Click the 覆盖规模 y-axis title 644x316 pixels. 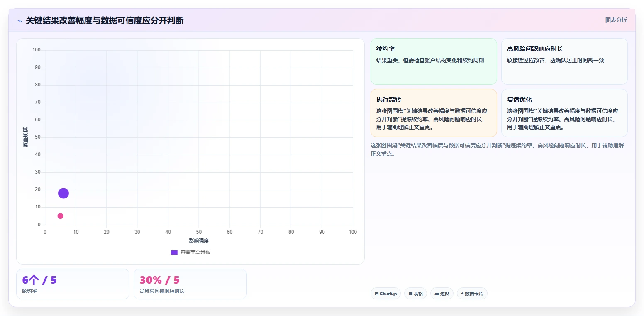tap(25, 137)
